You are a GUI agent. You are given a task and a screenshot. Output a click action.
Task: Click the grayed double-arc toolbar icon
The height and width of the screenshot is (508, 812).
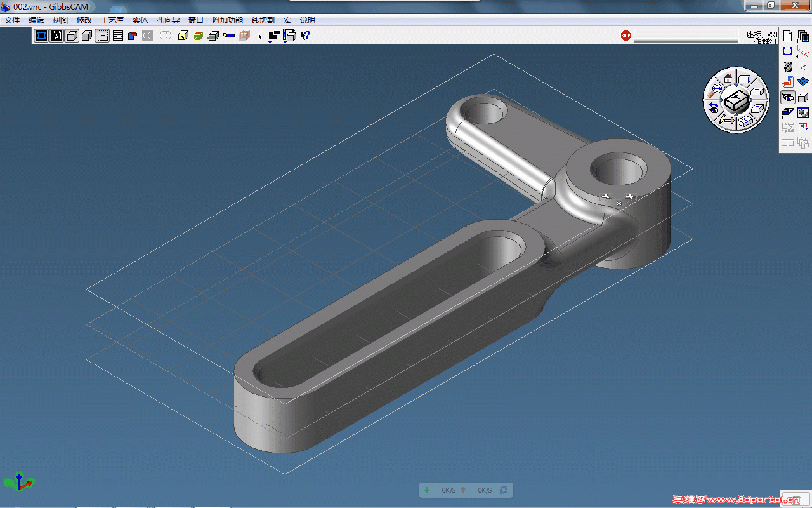pyautogui.click(x=148, y=36)
